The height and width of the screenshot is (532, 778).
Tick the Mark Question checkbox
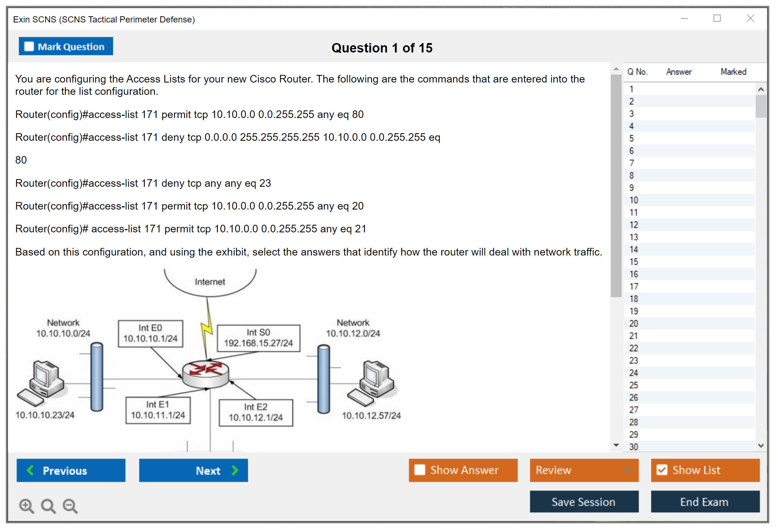pyautogui.click(x=29, y=47)
